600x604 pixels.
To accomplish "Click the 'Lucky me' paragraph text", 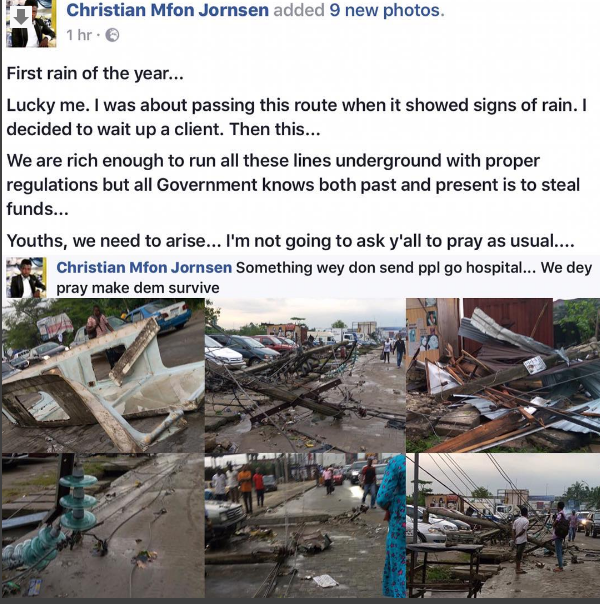I will point(297,117).
